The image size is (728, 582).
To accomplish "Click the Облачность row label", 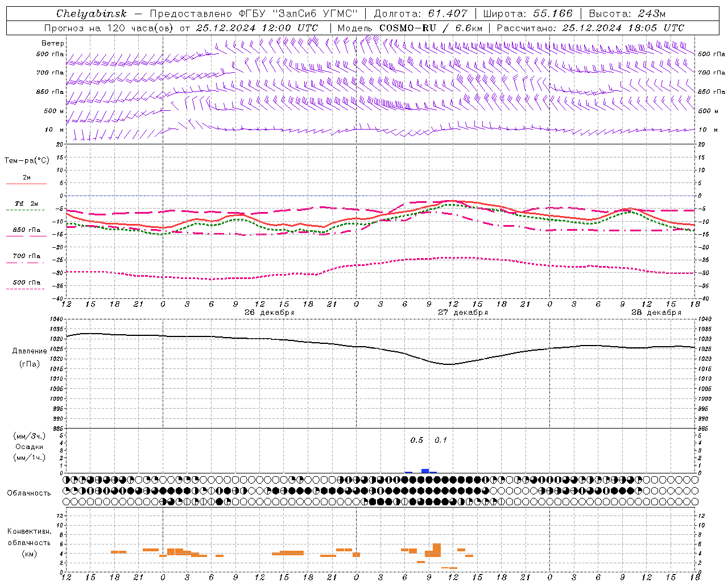I will coord(29,493).
